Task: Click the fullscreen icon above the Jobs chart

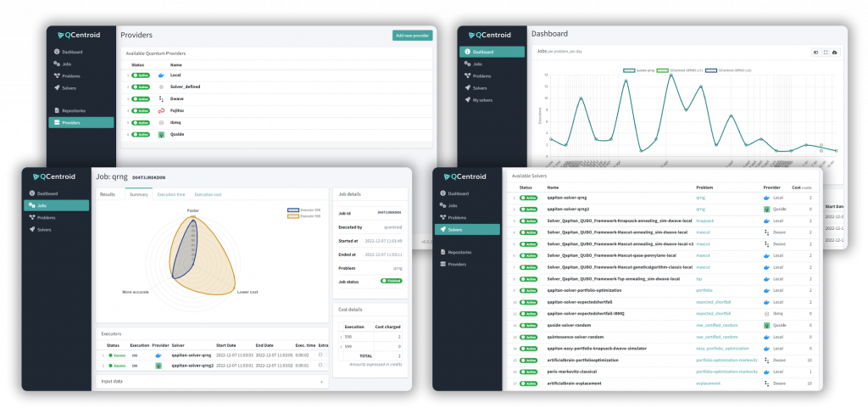Action: coord(825,52)
